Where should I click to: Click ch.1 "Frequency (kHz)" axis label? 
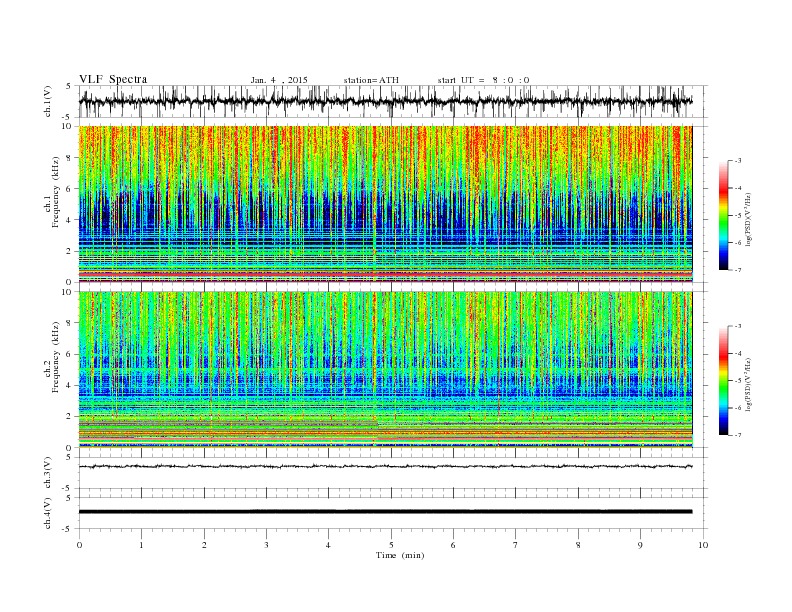coord(56,192)
